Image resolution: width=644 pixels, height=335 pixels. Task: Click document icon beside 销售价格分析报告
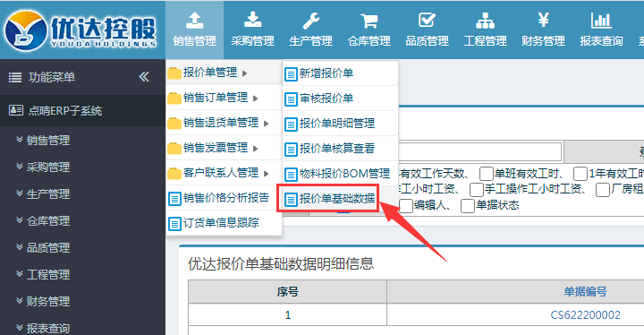[174, 199]
